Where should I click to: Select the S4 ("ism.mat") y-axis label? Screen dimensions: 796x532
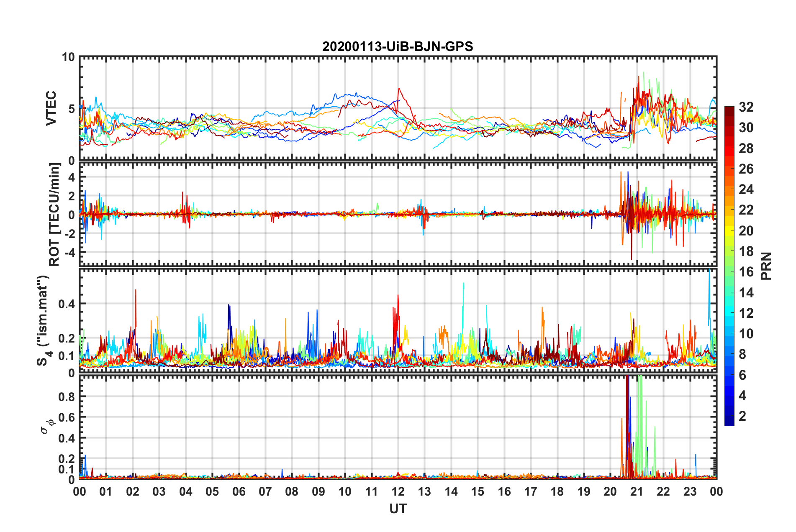44,321
